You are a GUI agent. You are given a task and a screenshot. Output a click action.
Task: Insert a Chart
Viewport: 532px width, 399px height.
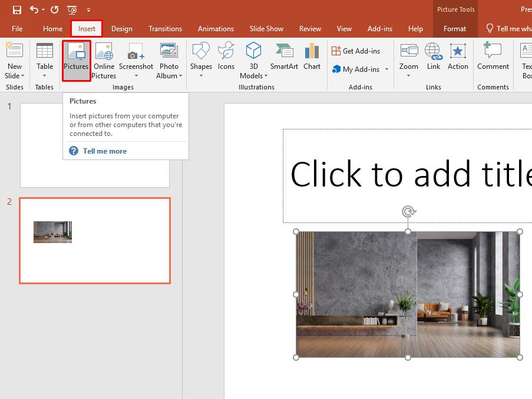(312, 59)
